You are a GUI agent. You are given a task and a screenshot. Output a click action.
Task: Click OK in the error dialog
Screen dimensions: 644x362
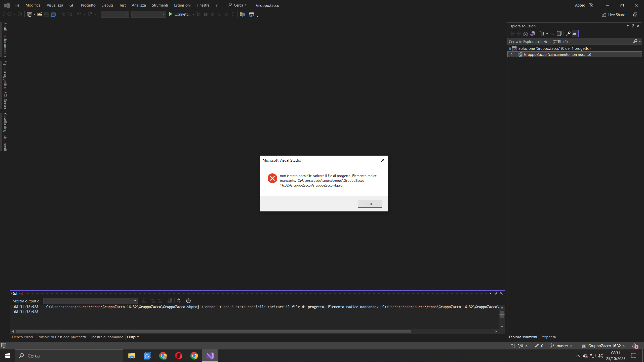[370, 204]
